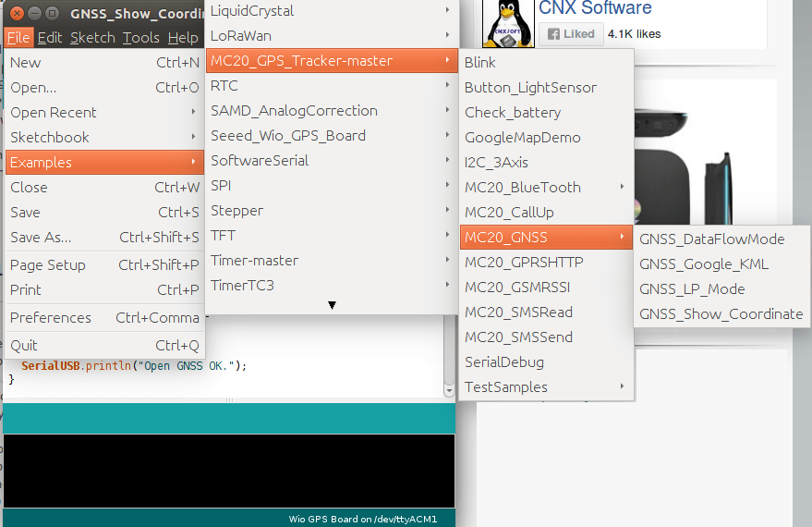Choose Close in File menu

pyautogui.click(x=104, y=187)
